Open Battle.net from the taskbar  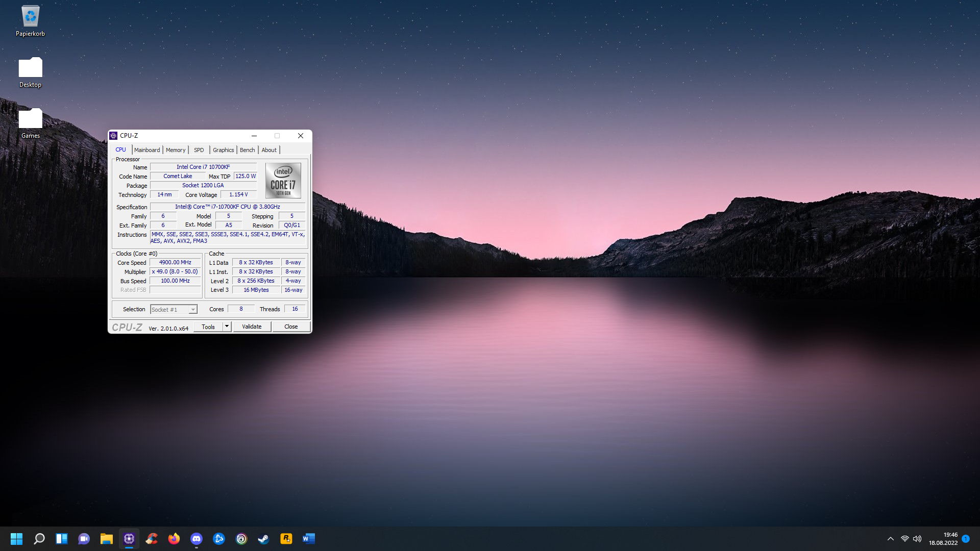[219, 539]
